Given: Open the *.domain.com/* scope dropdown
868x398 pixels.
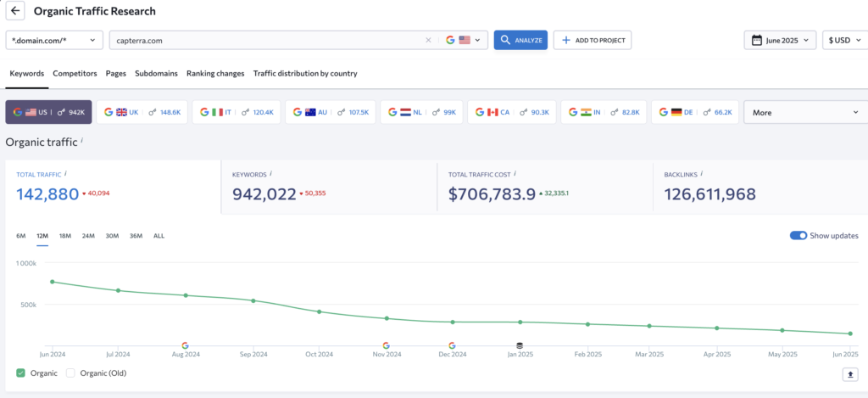Looking at the screenshot, I should pyautogui.click(x=54, y=40).
